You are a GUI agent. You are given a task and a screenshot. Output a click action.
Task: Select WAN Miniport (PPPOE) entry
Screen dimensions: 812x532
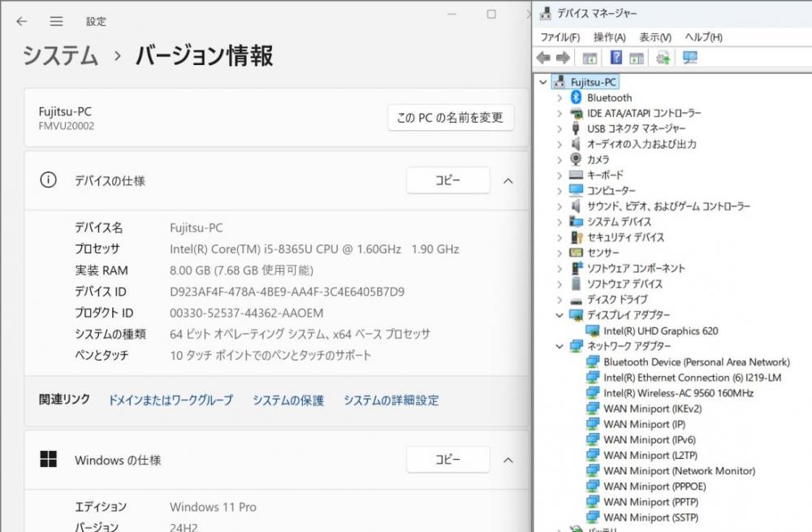click(x=654, y=487)
